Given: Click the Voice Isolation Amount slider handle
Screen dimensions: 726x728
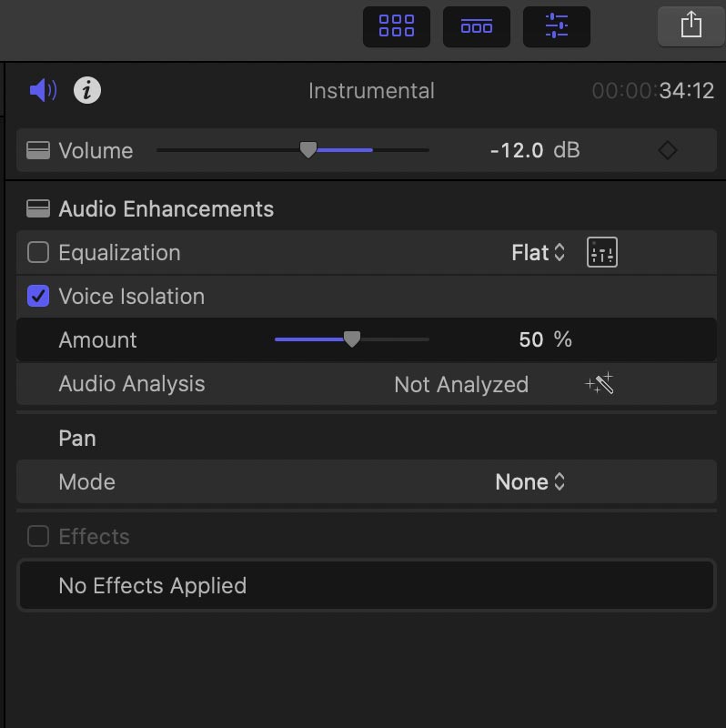Looking at the screenshot, I should [352, 339].
